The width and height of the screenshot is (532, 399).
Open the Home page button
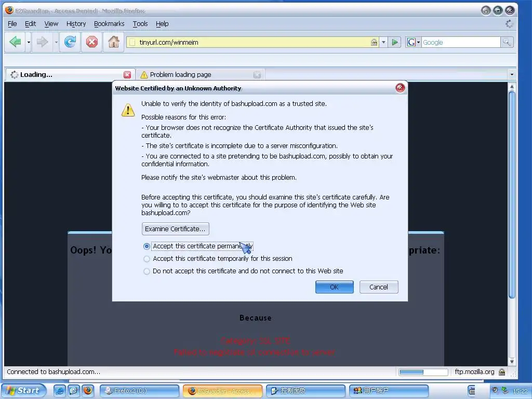(x=113, y=42)
